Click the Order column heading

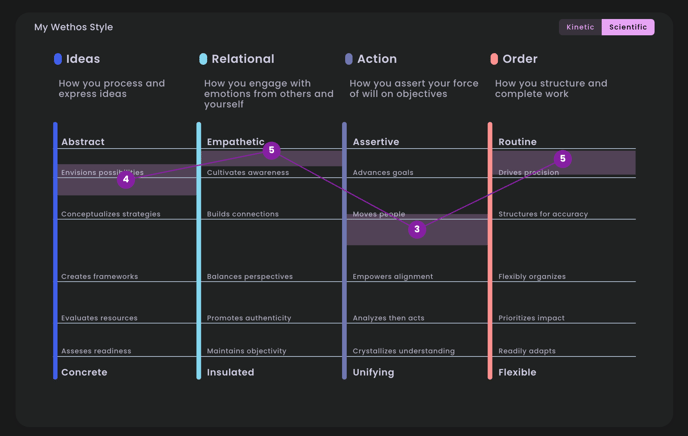(x=520, y=59)
